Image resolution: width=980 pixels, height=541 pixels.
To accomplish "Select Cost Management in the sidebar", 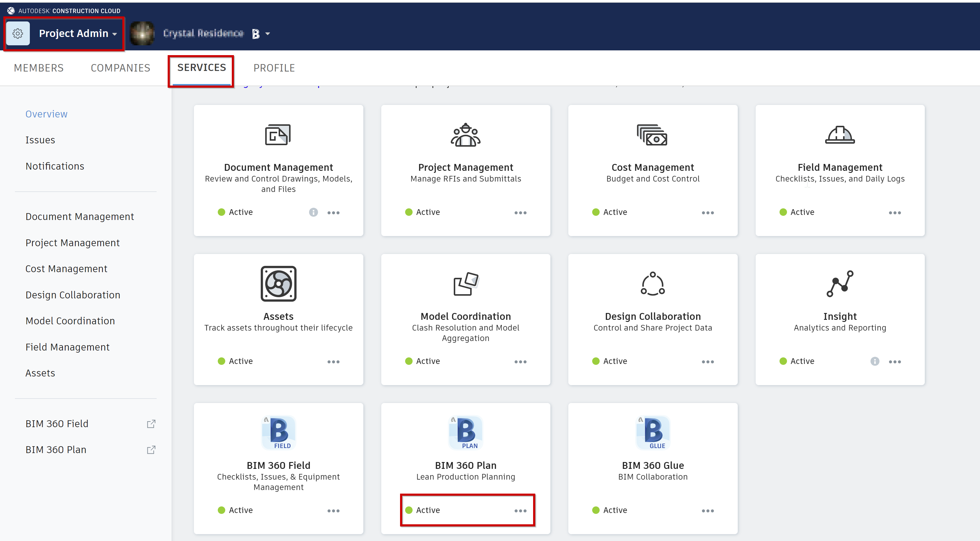I will click(x=66, y=269).
